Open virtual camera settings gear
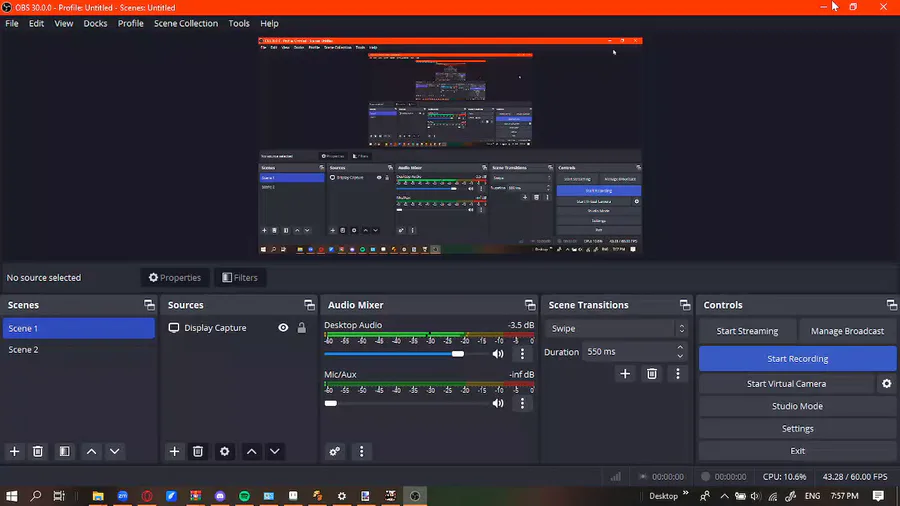 (x=887, y=384)
